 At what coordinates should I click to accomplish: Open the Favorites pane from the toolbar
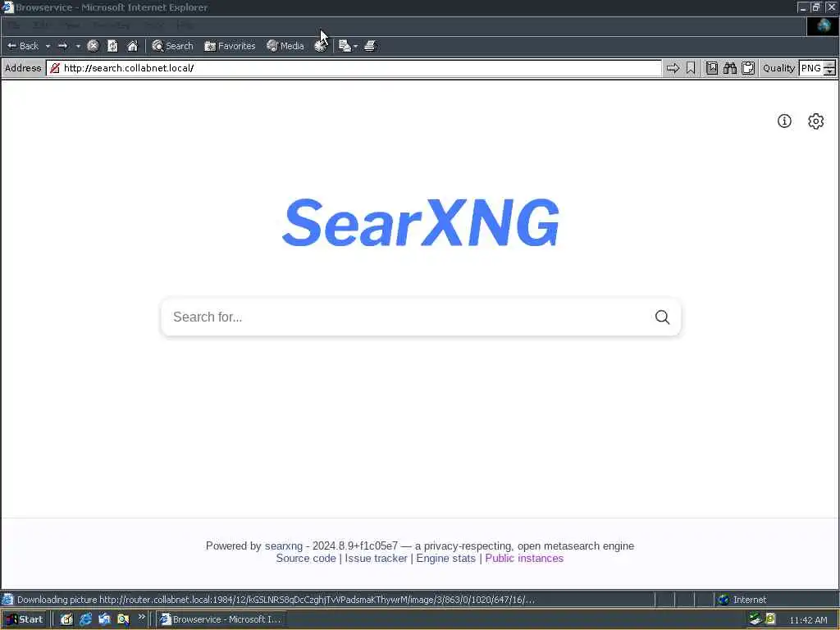230,46
